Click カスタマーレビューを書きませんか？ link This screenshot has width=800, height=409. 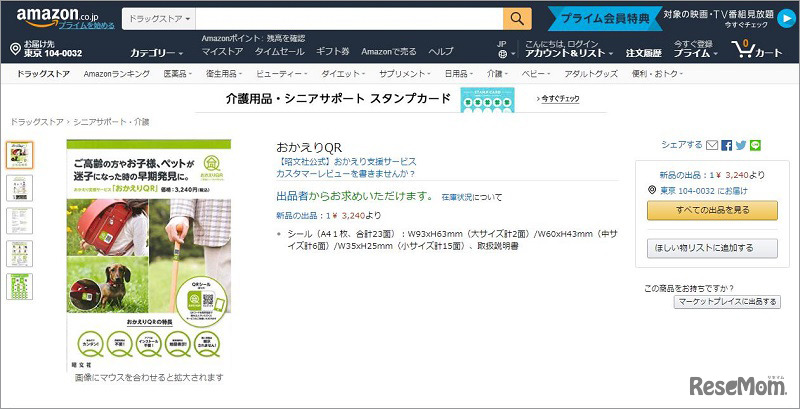pyautogui.click(x=346, y=173)
